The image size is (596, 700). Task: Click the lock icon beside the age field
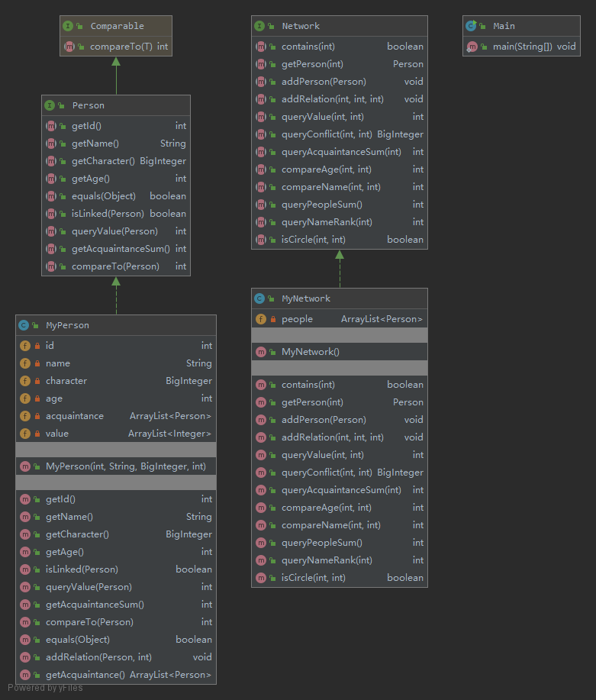[x=37, y=398]
